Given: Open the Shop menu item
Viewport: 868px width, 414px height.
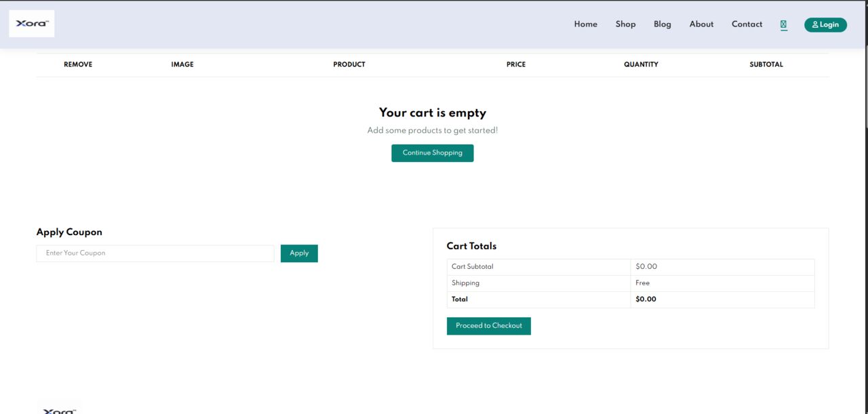Looking at the screenshot, I should (x=626, y=24).
